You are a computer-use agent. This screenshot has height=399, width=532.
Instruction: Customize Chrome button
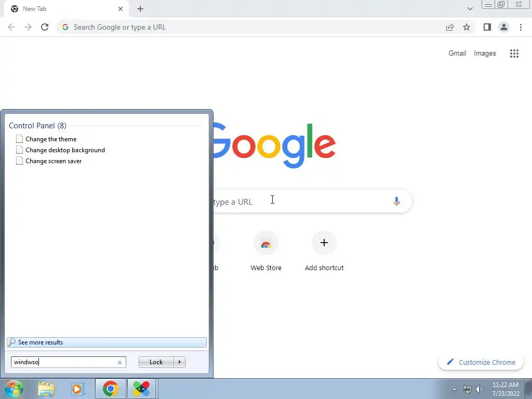pos(481,362)
